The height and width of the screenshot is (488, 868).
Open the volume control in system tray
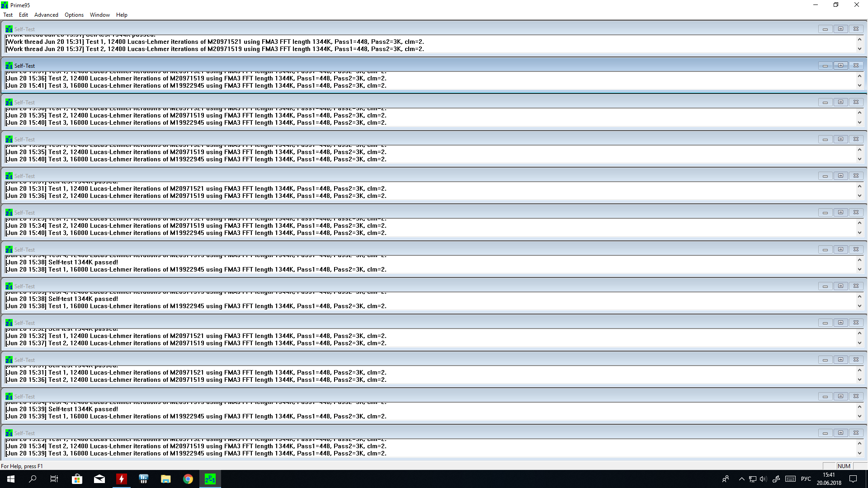coord(764,479)
